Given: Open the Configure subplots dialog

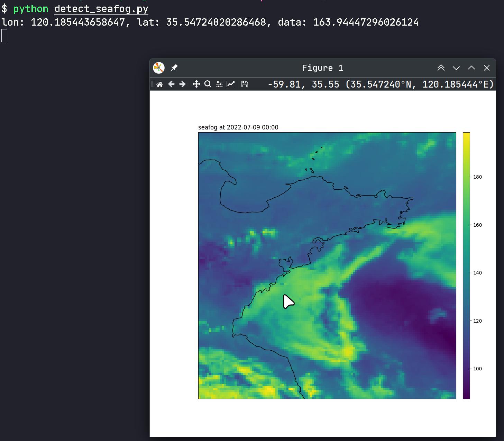Looking at the screenshot, I should coord(219,84).
